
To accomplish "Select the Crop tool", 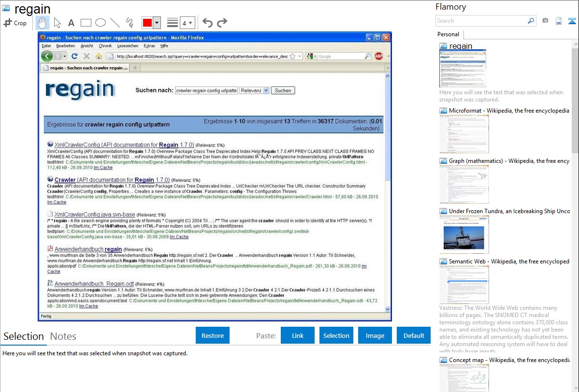I will pyautogui.click(x=15, y=23).
